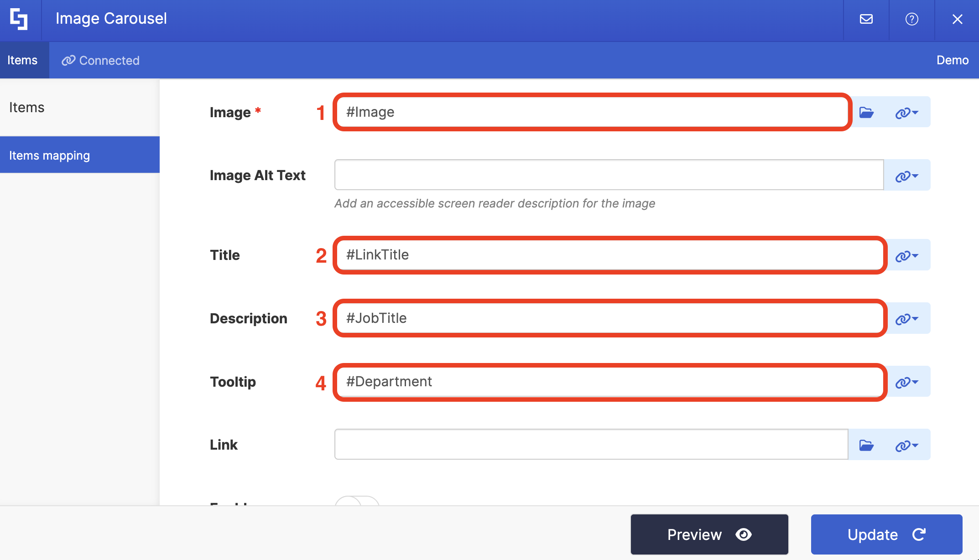
Task: Click the eye icon on Preview button
Action: (744, 534)
